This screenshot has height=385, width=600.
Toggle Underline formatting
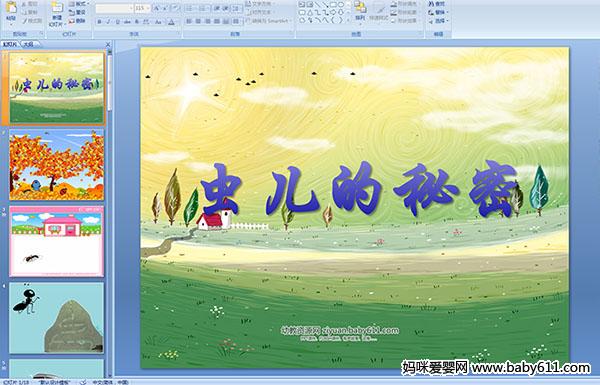pyautogui.click(x=118, y=22)
